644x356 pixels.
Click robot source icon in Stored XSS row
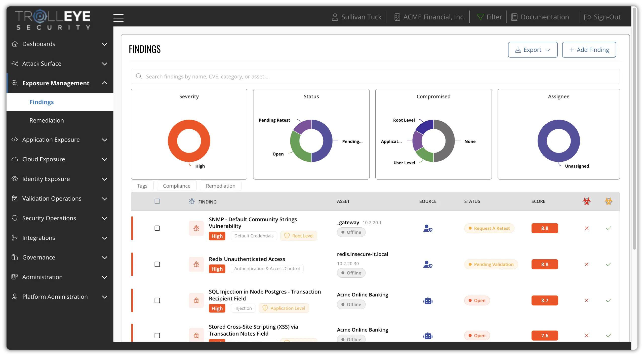coord(428,335)
